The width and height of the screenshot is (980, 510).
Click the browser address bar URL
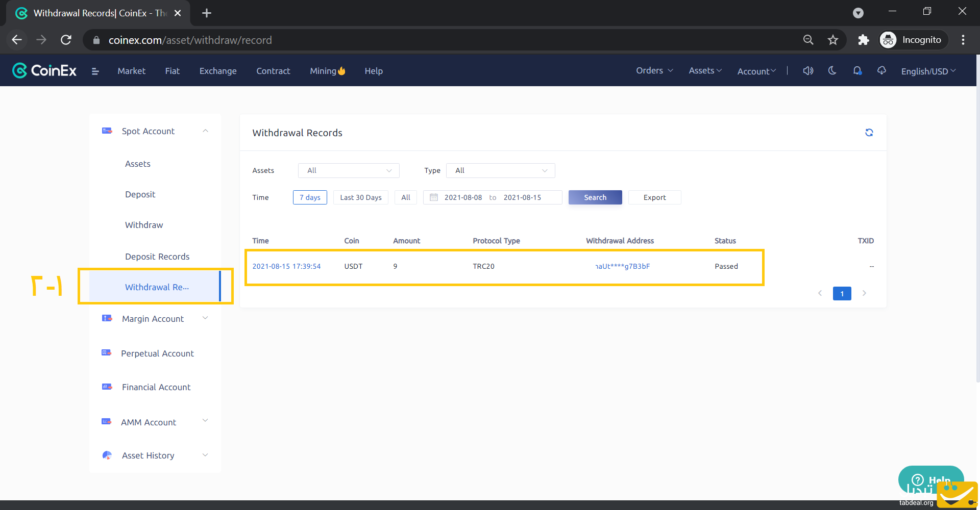point(190,40)
